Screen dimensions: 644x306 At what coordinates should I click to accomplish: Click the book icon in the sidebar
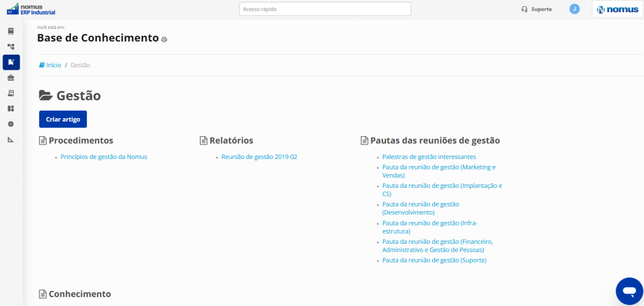pyautogui.click(x=11, y=31)
